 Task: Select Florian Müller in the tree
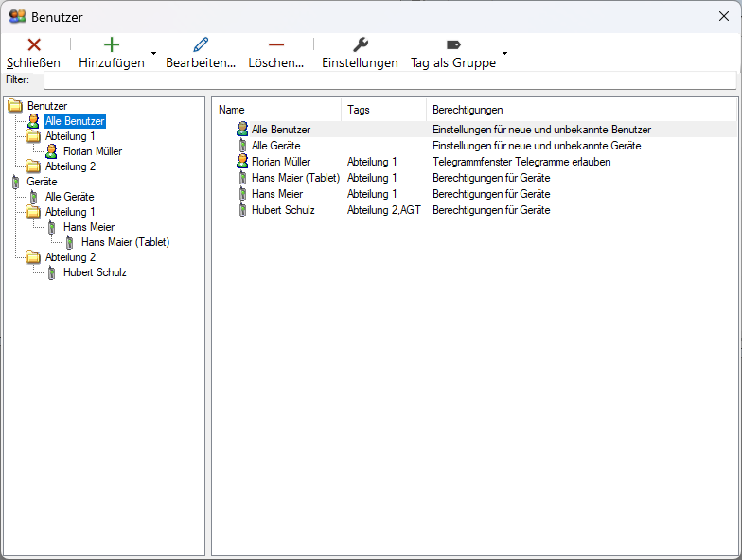tap(93, 151)
